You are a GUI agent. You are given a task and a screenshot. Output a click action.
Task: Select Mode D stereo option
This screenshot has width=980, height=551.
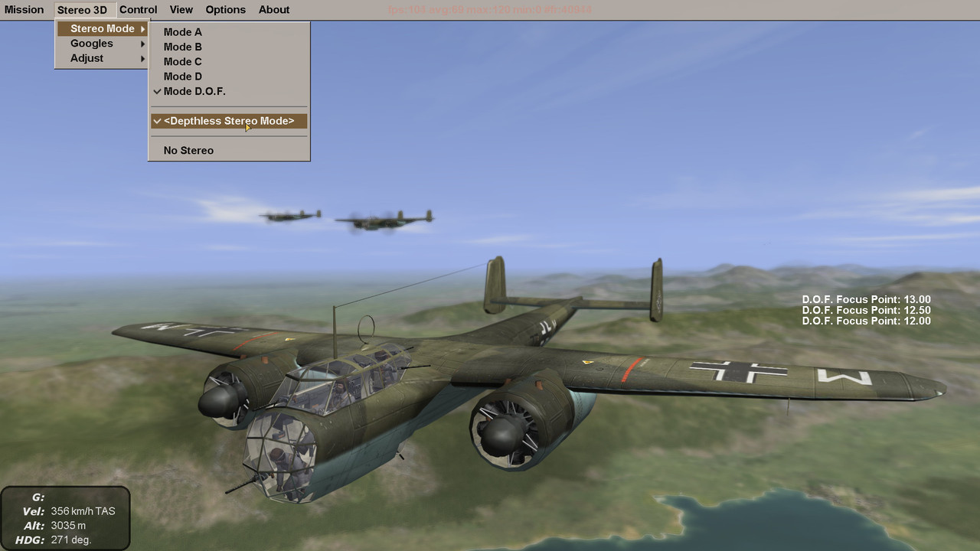[x=229, y=77]
